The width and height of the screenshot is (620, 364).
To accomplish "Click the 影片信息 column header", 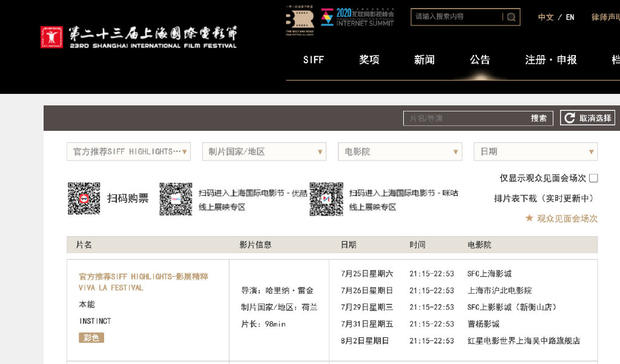I will click(x=255, y=245).
